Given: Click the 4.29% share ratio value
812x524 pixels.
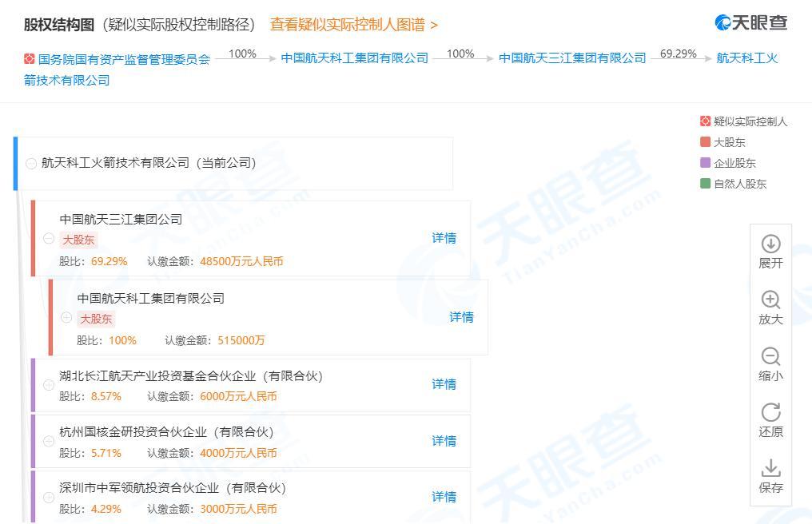Looking at the screenshot, I should [x=106, y=509].
